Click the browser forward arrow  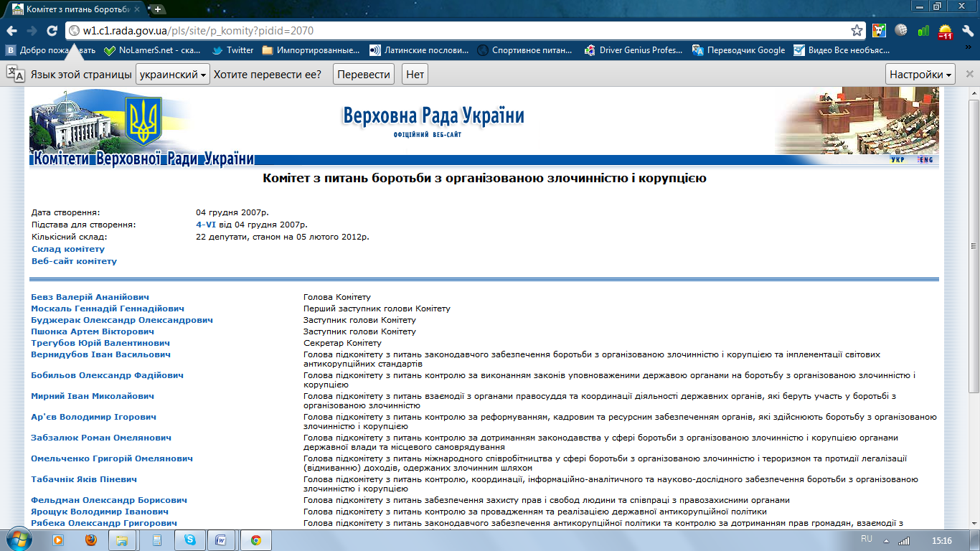click(x=32, y=31)
